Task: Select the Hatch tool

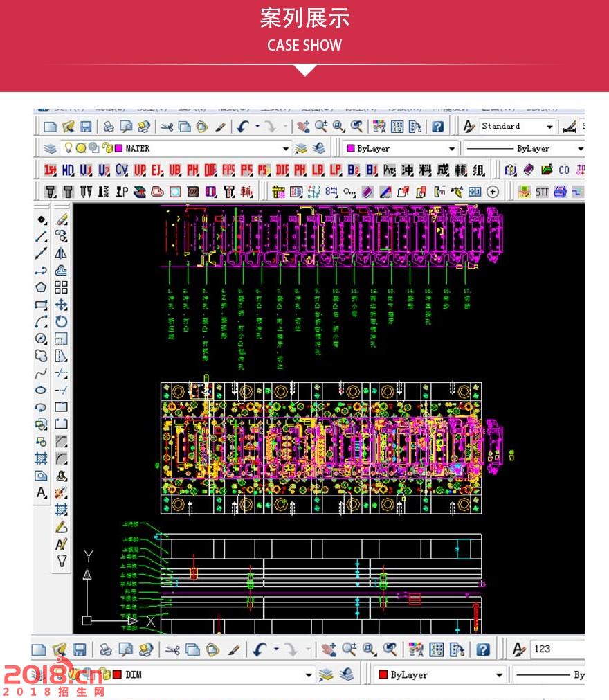Action: point(41,458)
